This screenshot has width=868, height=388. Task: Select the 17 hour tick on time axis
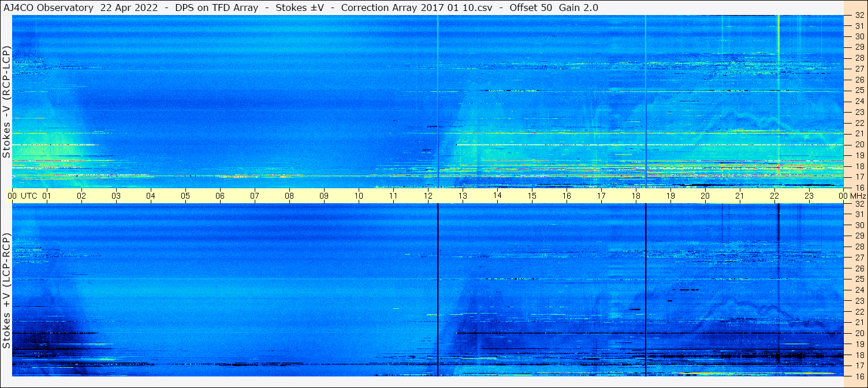click(601, 196)
